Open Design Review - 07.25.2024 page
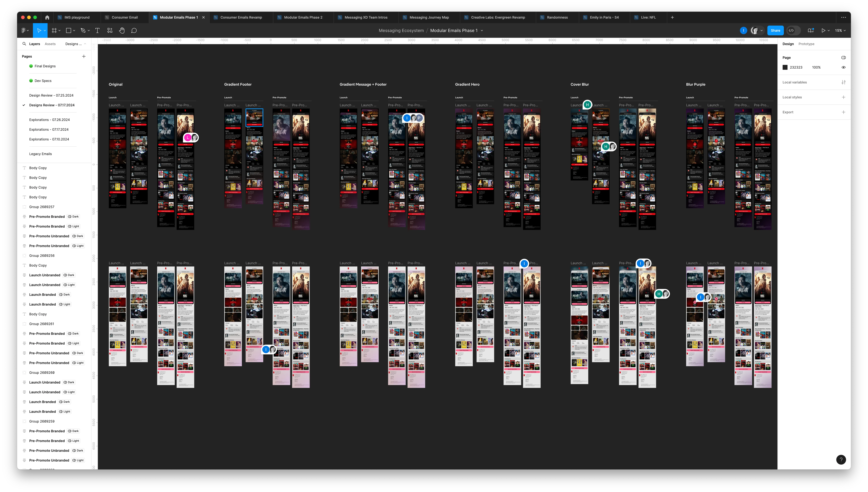The image size is (868, 492). pyautogui.click(x=51, y=95)
